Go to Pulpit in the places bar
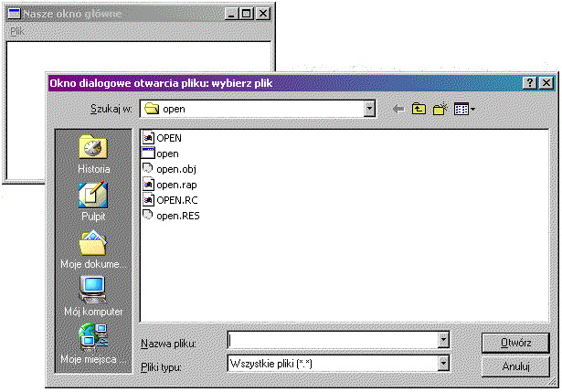Viewport: 562px width, 392px height. tap(93, 201)
